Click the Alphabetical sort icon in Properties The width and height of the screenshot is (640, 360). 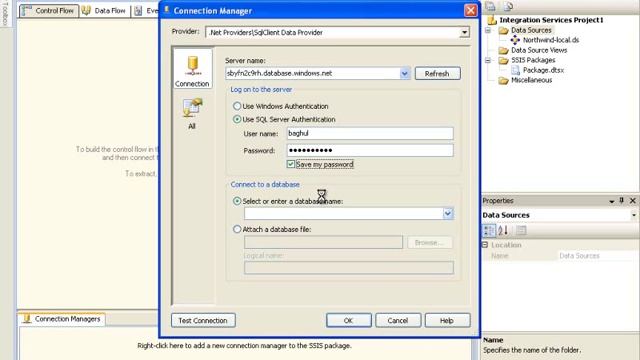[x=503, y=231]
